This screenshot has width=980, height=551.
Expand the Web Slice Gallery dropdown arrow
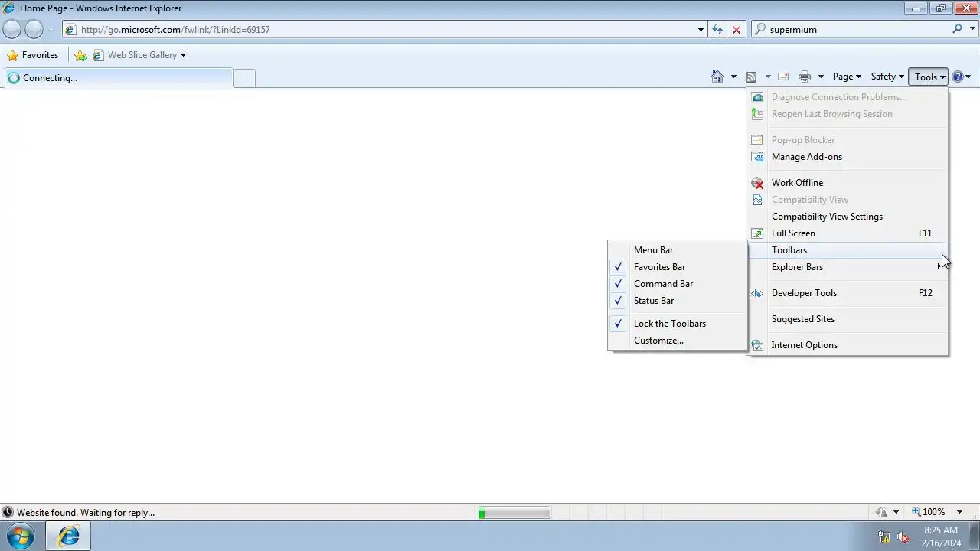(x=183, y=55)
